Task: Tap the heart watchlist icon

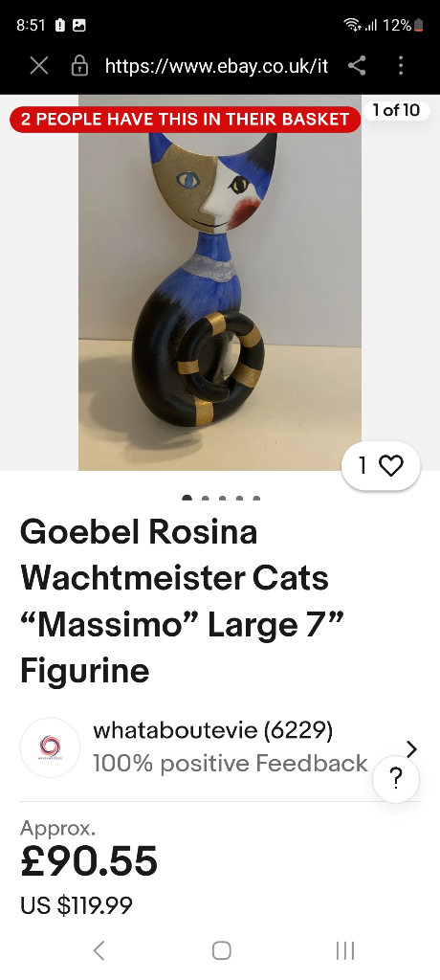Action: tap(391, 466)
